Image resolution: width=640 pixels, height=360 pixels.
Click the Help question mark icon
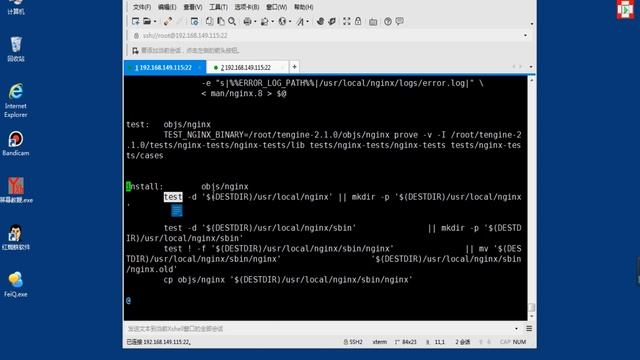[x=388, y=21]
